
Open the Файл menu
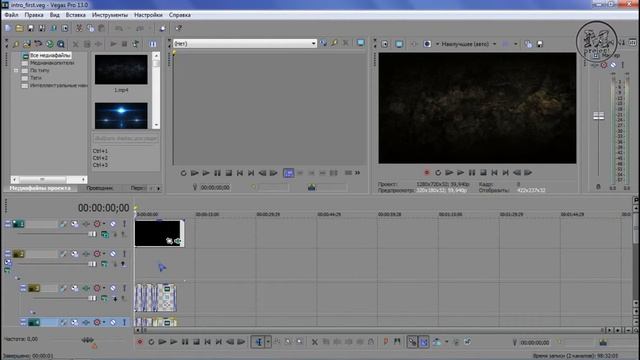(x=11, y=15)
